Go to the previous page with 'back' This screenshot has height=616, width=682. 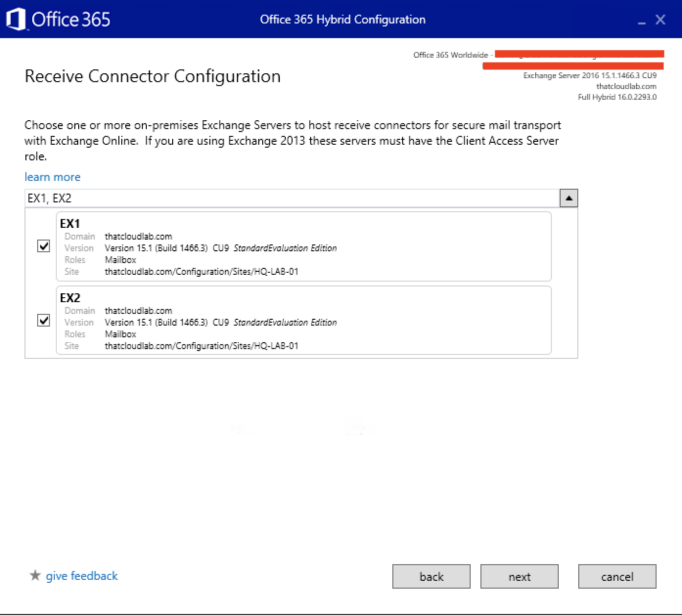[x=431, y=576]
